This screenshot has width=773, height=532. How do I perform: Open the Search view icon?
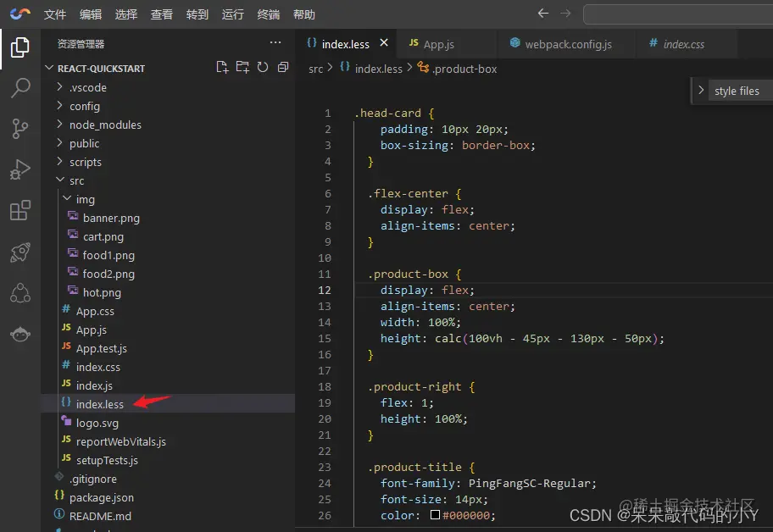click(x=20, y=88)
